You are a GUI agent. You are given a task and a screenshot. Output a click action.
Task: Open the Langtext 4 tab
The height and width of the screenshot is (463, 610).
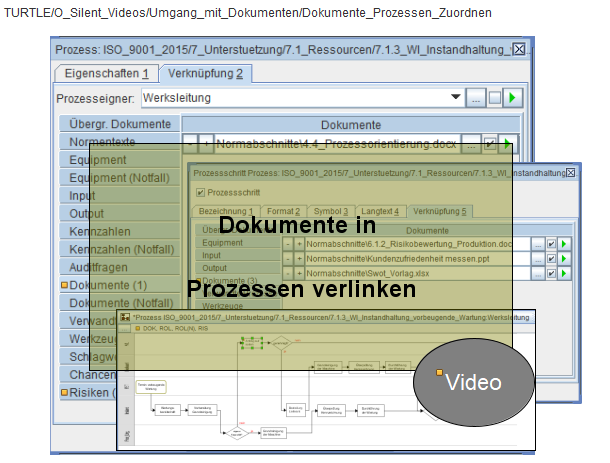tap(380, 211)
